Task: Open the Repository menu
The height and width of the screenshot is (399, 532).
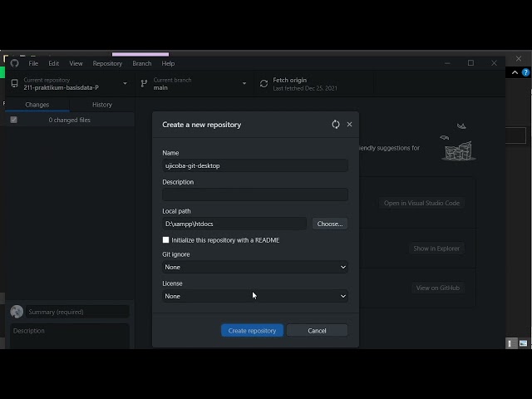Action: pyautogui.click(x=107, y=63)
